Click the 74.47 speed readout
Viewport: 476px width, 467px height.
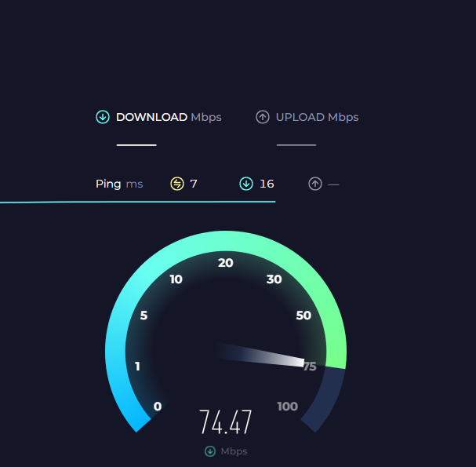pos(226,422)
